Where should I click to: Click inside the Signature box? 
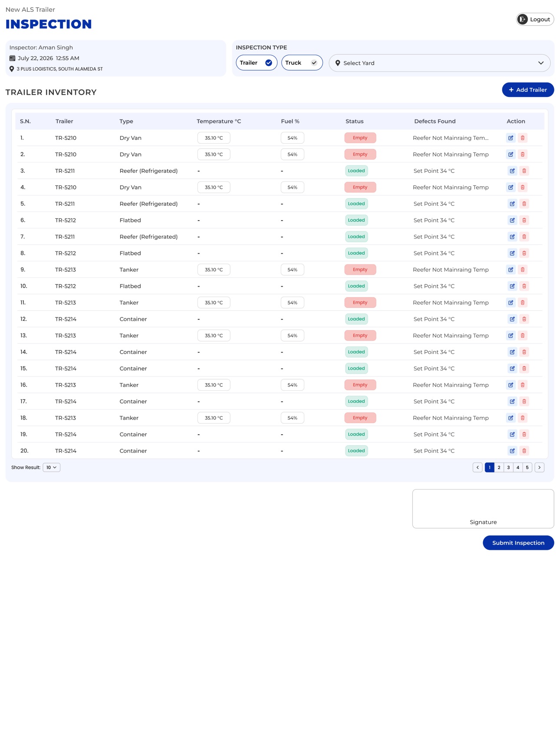(x=483, y=509)
